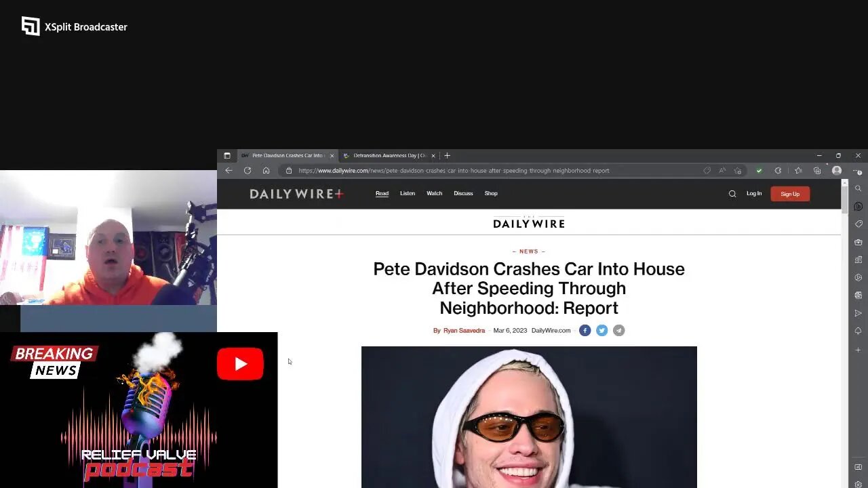The height and width of the screenshot is (488, 868).
Task: Switch to Detransition Awareness Day tab
Action: [389, 156]
